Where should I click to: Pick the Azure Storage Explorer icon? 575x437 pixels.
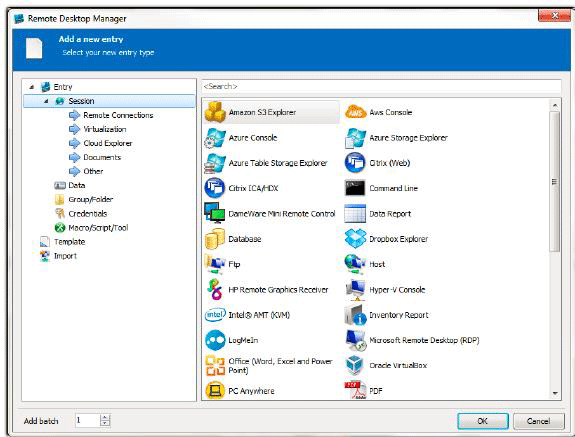(x=355, y=138)
